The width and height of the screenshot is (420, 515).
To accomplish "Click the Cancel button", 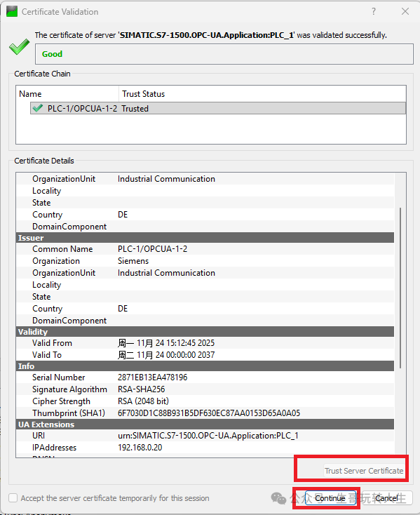I will click(387, 498).
